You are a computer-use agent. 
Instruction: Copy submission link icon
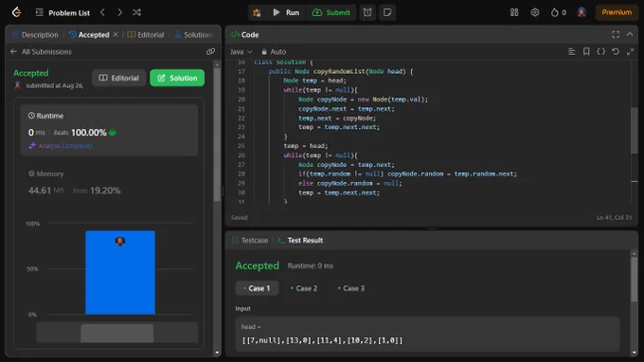(x=210, y=52)
